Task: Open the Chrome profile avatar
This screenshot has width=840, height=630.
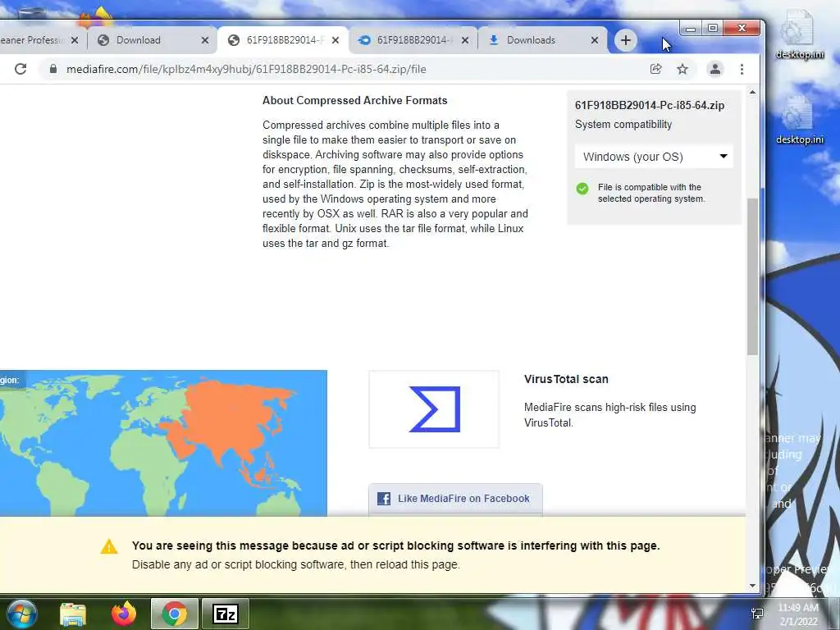Action: point(715,69)
